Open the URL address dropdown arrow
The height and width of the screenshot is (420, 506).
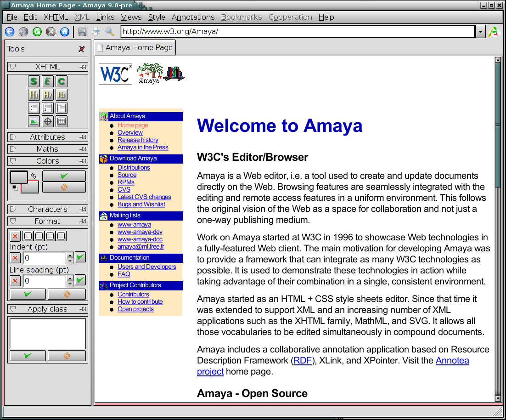(480, 32)
